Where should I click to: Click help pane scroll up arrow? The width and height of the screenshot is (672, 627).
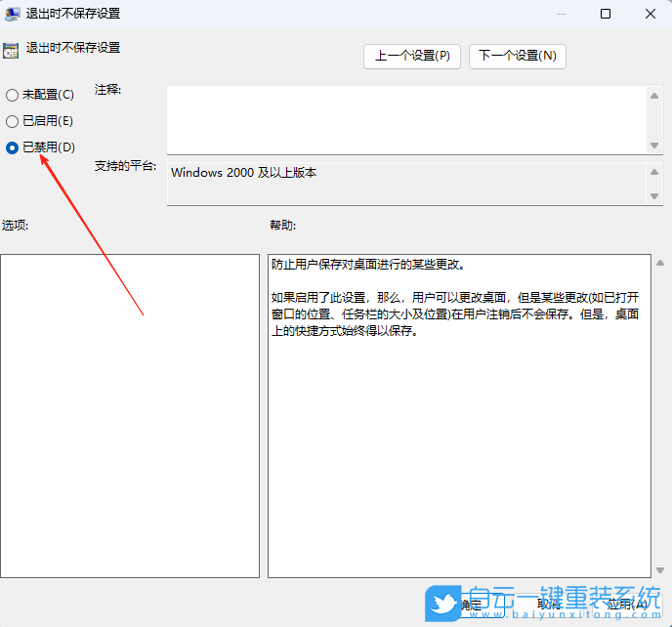(x=660, y=263)
